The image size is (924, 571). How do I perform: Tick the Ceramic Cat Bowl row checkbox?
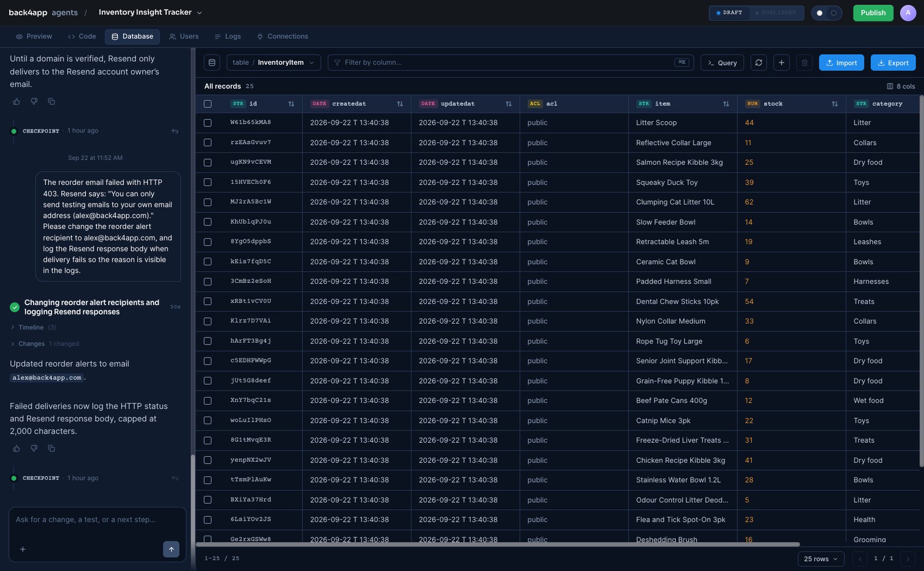coord(208,262)
